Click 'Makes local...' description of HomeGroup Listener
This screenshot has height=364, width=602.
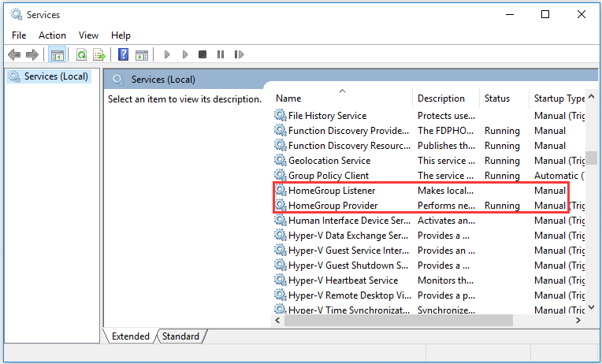(x=445, y=191)
